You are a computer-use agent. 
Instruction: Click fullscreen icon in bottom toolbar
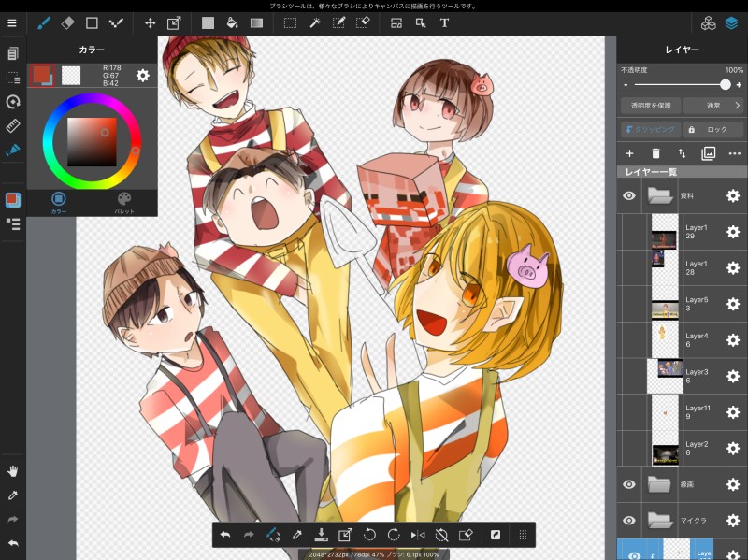point(496,535)
